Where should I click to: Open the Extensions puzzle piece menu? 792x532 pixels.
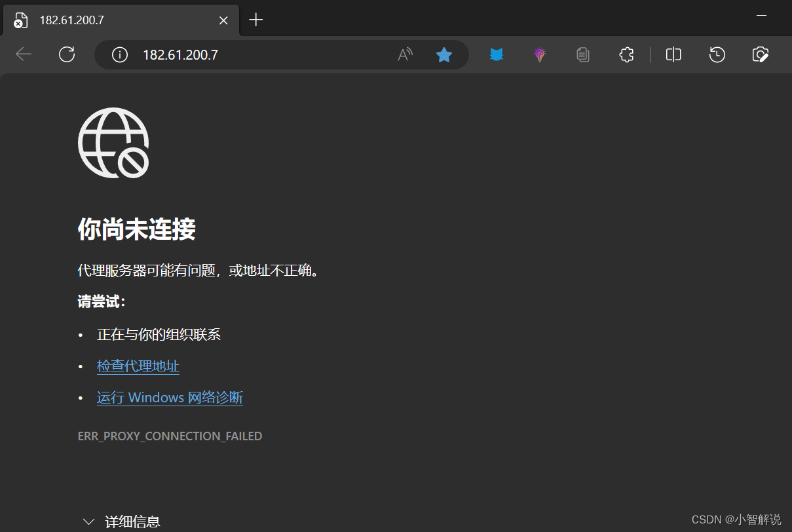[x=626, y=55]
